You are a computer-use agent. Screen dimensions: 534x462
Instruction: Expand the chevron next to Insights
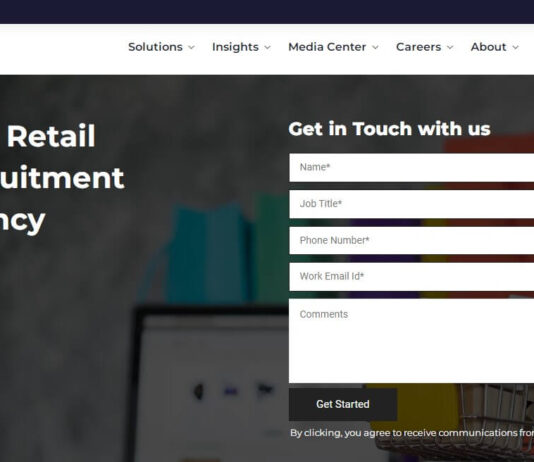tap(268, 47)
